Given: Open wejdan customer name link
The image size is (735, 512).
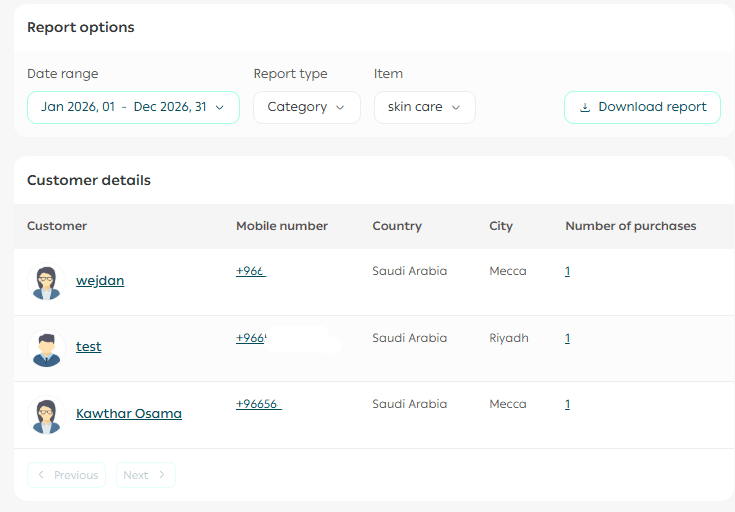Looking at the screenshot, I should coord(100,281).
